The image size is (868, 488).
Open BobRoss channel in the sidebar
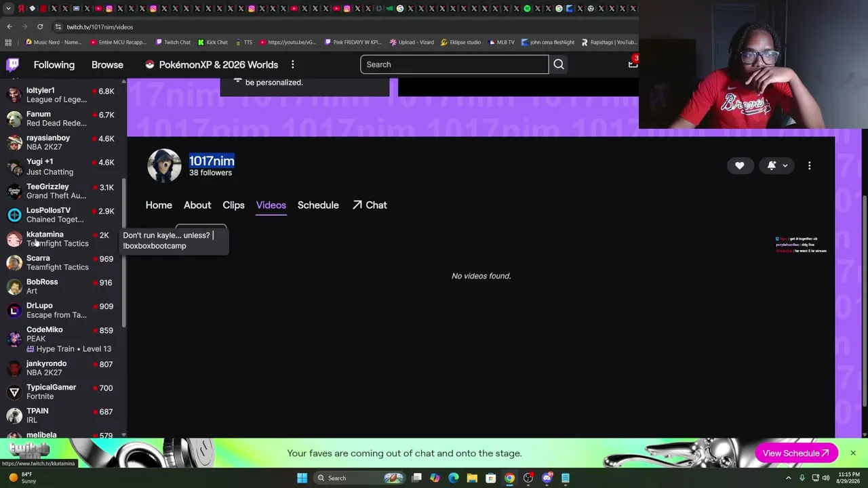coord(64,286)
